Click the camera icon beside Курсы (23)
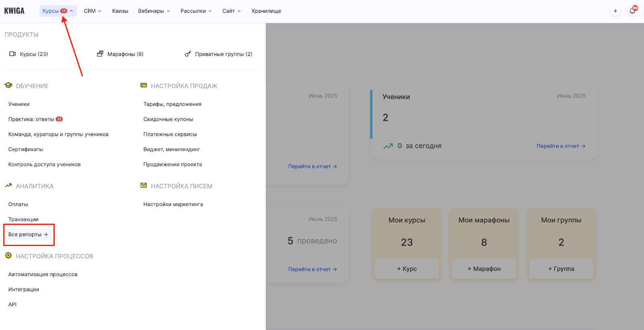Image resolution: width=644 pixels, height=330 pixels. click(x=12, y=54)
